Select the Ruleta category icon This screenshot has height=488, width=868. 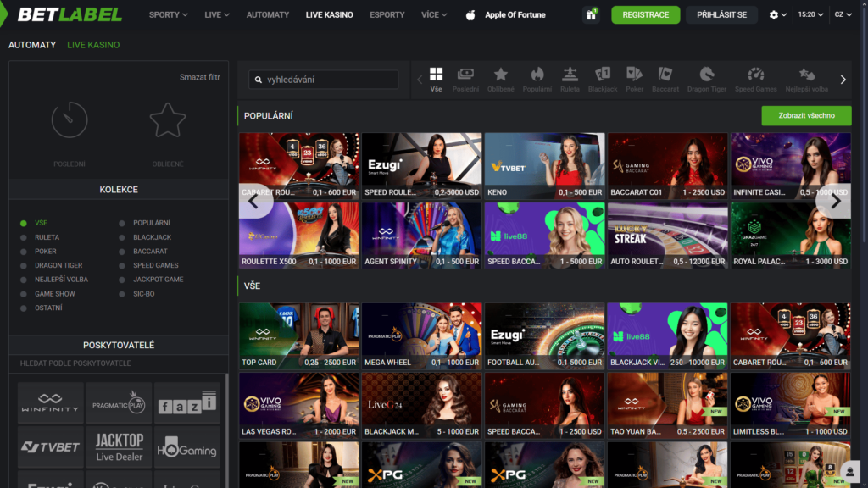(570, 79)
